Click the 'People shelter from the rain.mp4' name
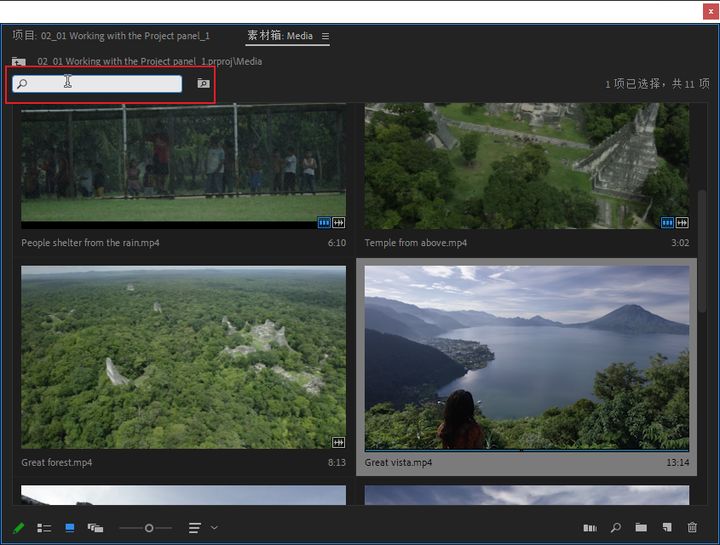The image size is (720, 545). pyautogui.click(x=90, y=243)
